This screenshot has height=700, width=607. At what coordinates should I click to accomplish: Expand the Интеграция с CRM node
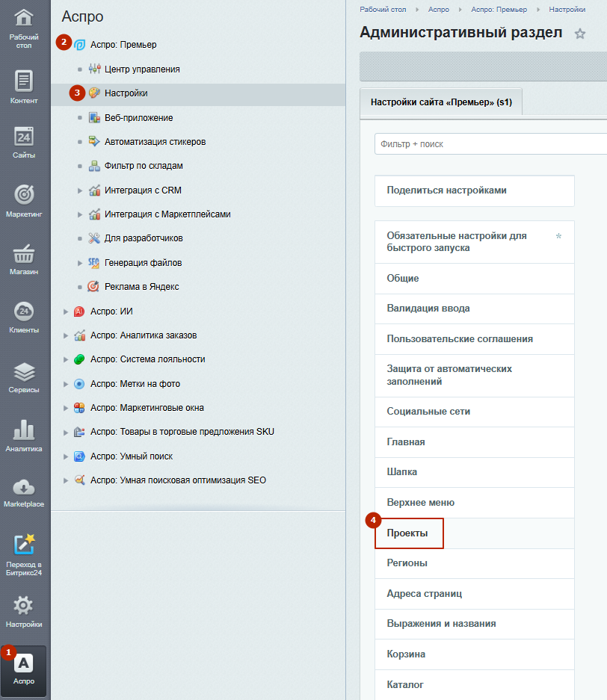tap(80, 191)
